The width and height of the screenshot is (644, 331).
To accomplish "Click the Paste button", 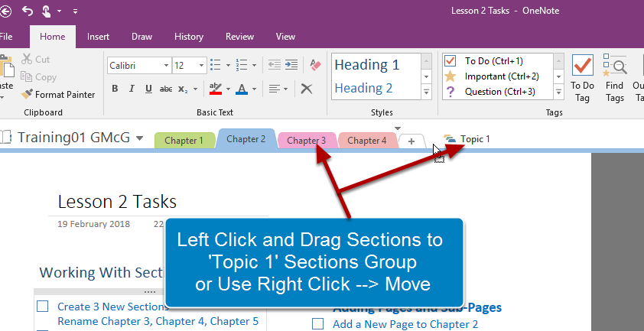I will coord(7,76).
